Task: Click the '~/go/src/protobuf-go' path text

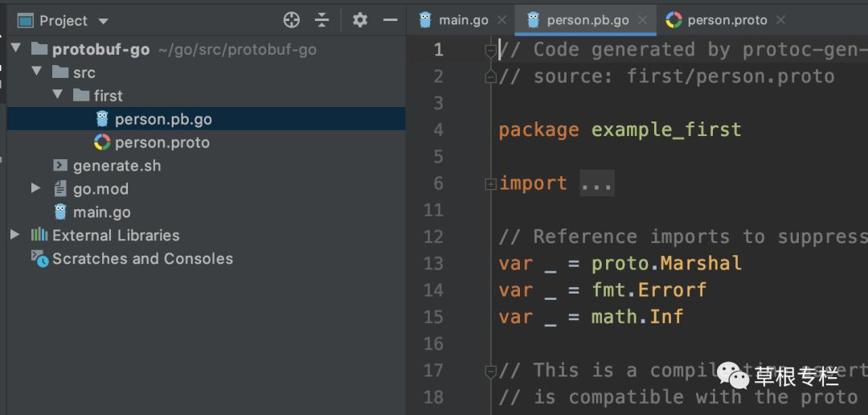Action: 237,50
